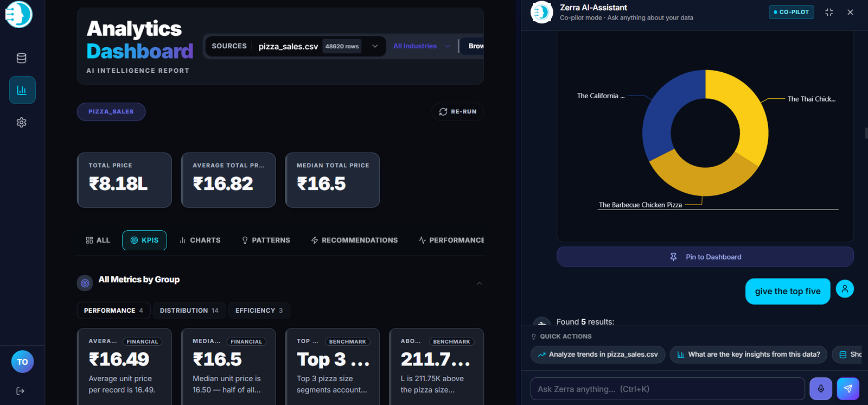Open the Median unit price ₹16.5 card
868x405 pixels.
(x=228, y=366)
